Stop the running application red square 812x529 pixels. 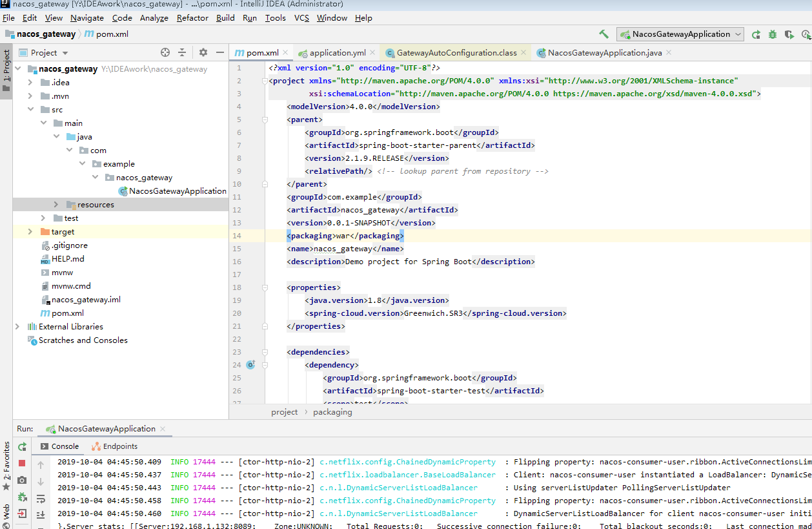click(x=22, y=463)
